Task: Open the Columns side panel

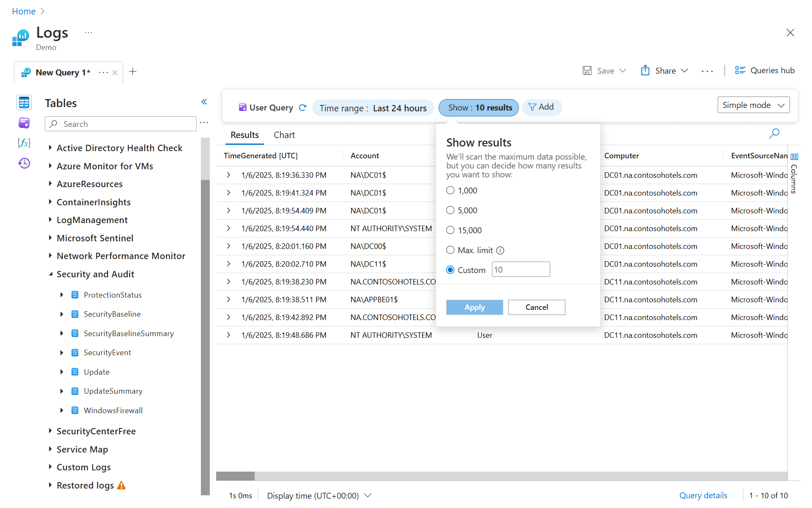Action: coord(794,174)
